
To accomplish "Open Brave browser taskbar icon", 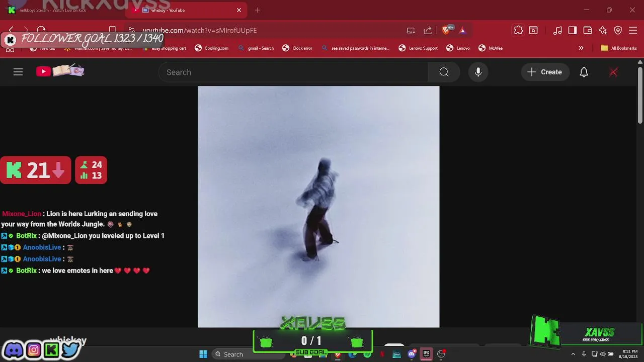I will (338, 354).
